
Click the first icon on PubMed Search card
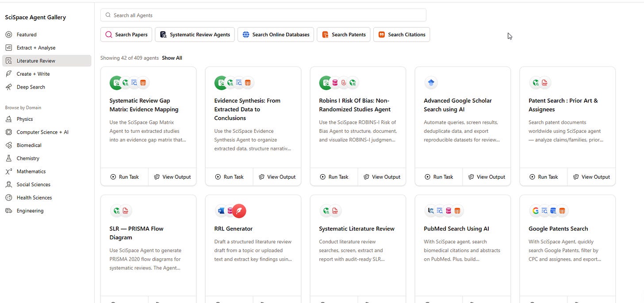[431, 211]
